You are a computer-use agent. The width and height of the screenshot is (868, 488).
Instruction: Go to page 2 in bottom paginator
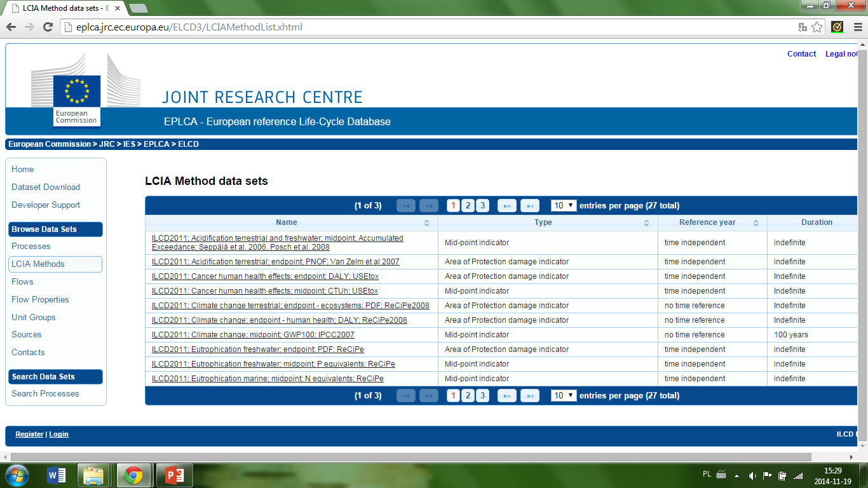click(468, 395)
